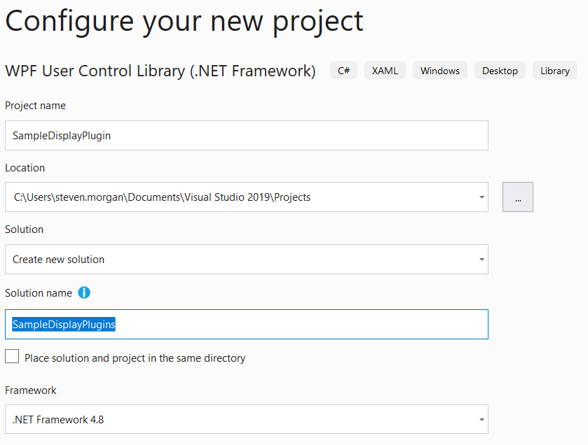Click the WPF User Control Library heading
Viewport: 588px width, 445px height.
coord(160,71)
